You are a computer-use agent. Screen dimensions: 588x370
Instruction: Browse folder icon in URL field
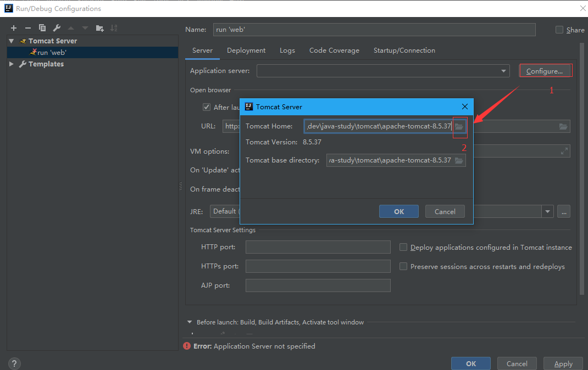pyautogui.click(x=563, y=127)
